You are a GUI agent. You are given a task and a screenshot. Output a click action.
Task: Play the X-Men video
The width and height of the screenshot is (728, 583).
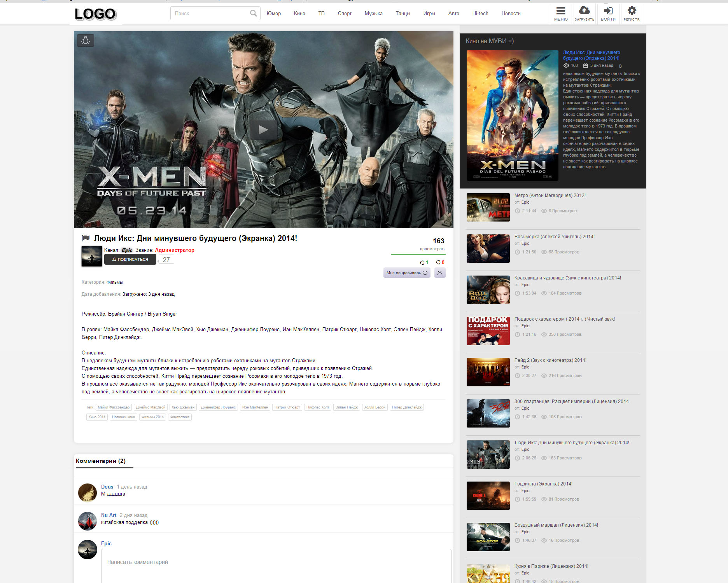(263, 130)
